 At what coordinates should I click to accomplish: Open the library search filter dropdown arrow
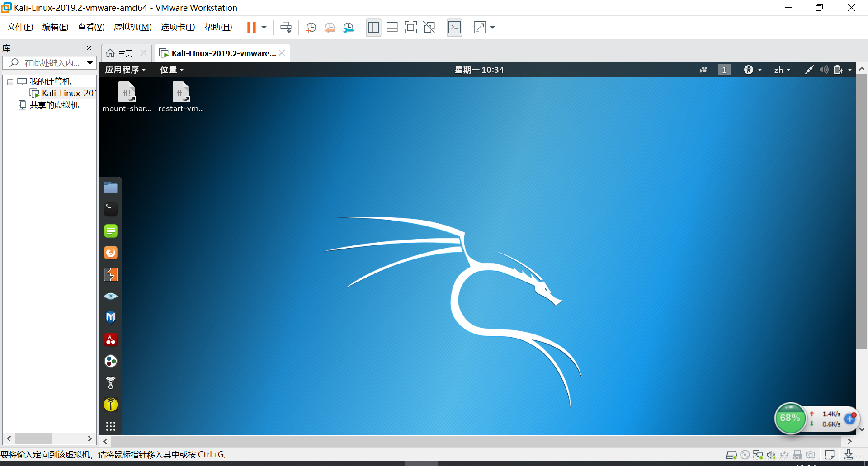pos(90,63)
